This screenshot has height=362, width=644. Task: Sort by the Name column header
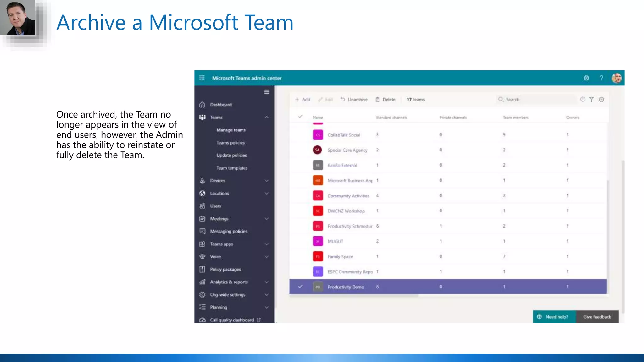tap(318, 117)
